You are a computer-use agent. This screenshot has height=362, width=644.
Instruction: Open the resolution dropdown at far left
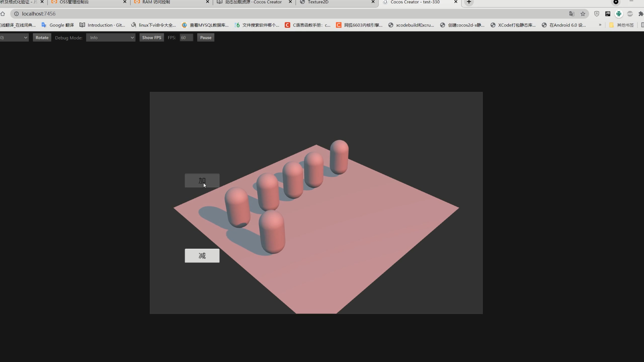14,37
